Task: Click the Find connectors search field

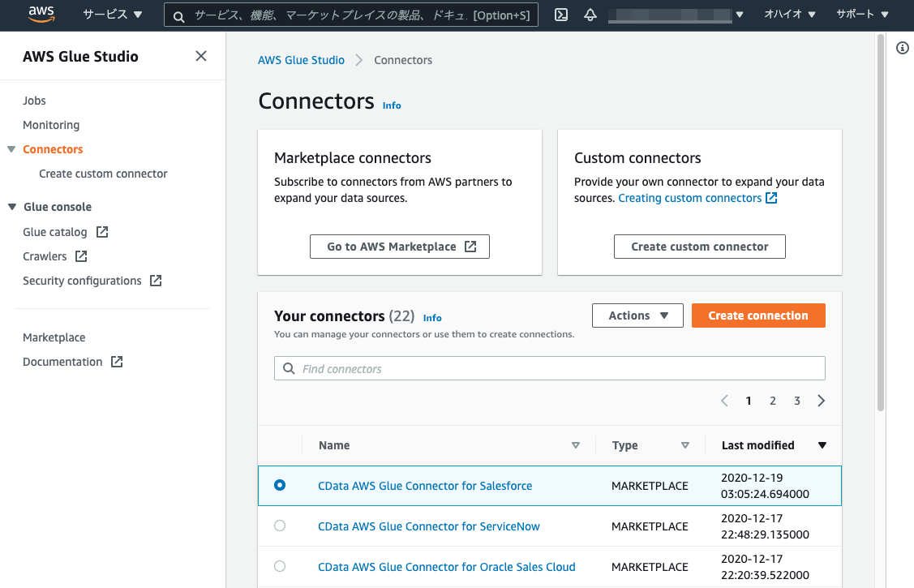Action: pyautogui.click(x=560, y=369)
